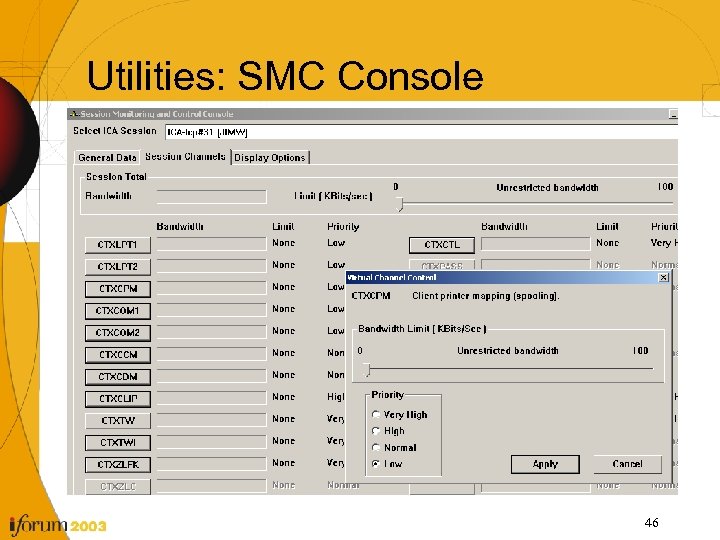Image resolution: width=720 pixels, height=540 pixels.
Task: Click the Select ICA Session combo box
Action: pyautogui.click(x=421, y=132)
